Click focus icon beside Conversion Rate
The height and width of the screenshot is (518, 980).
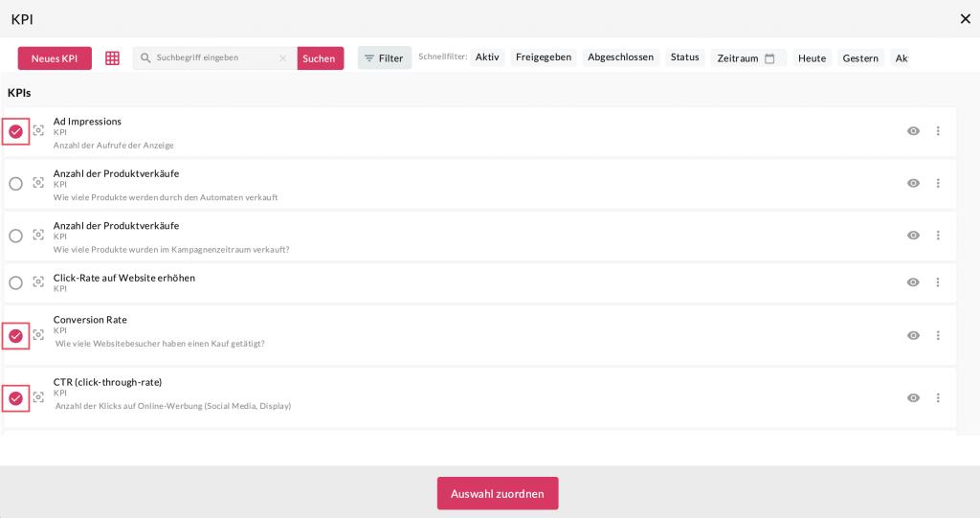coord(38,335)
